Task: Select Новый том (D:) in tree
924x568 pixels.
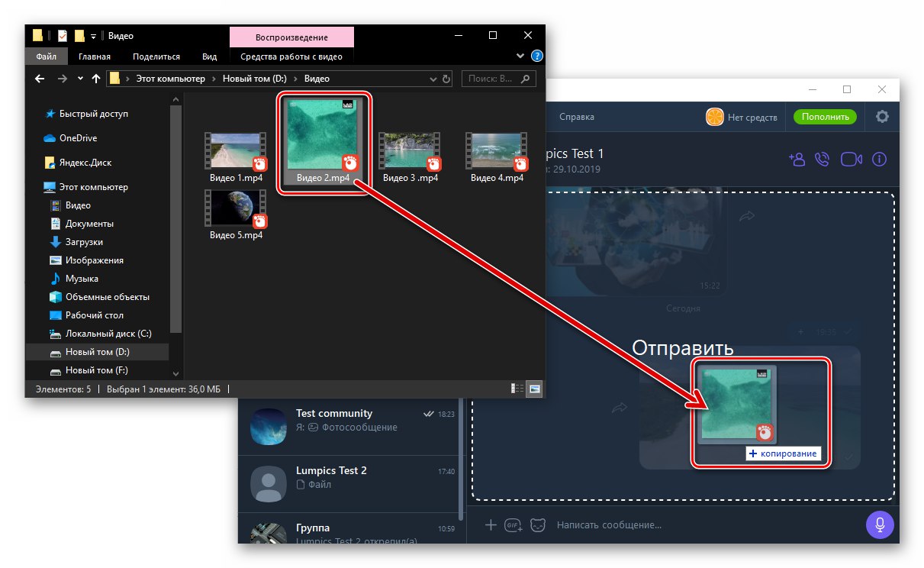Action: coord(98,352)
